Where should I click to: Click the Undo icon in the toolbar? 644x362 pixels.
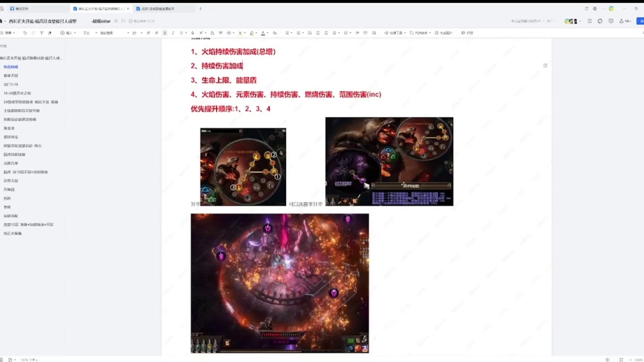(25, 33)
